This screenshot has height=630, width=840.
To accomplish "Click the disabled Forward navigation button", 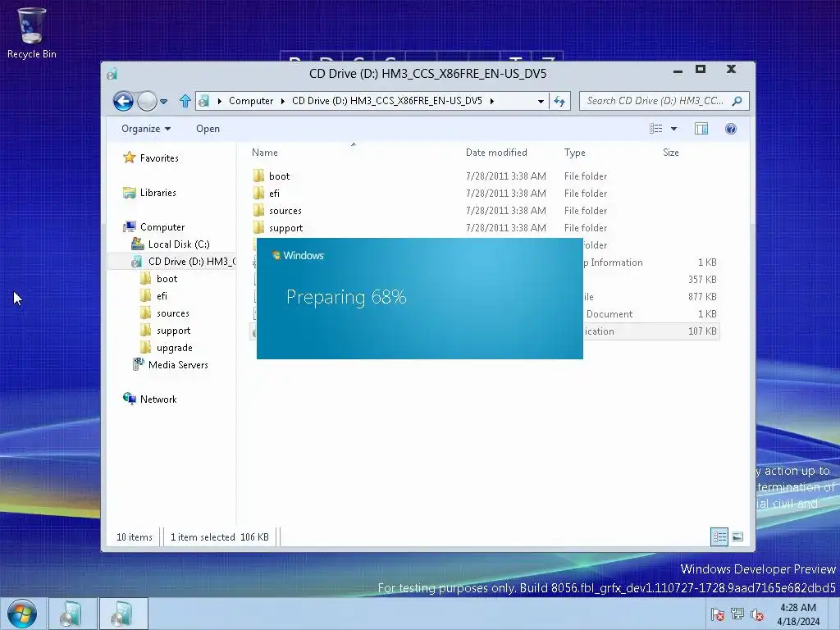I will [147, 101].
